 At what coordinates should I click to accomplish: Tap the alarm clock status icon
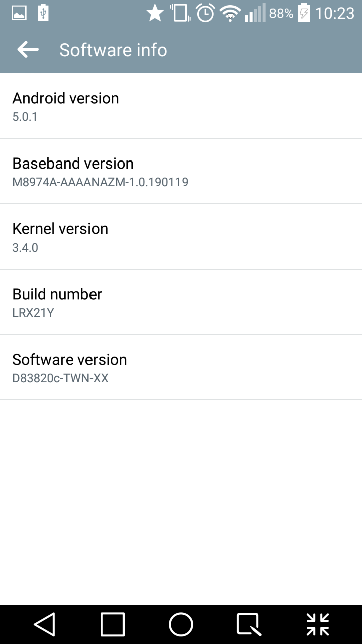click(205, 13)
